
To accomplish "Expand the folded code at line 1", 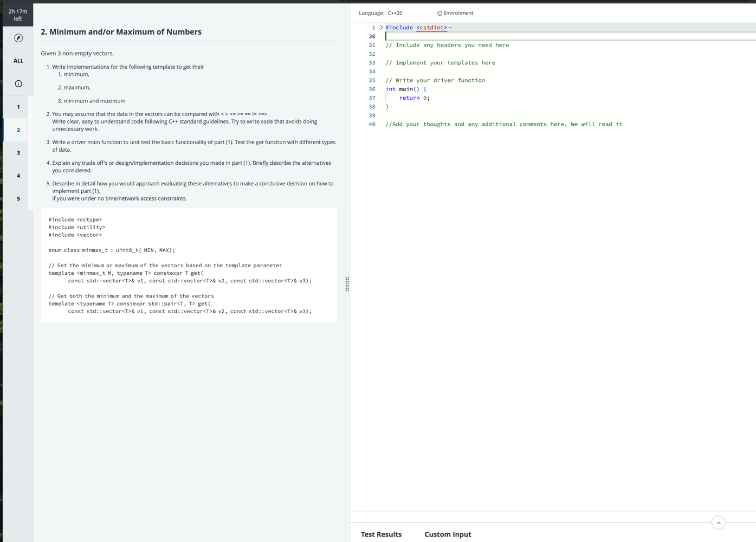I will (381, 28).
